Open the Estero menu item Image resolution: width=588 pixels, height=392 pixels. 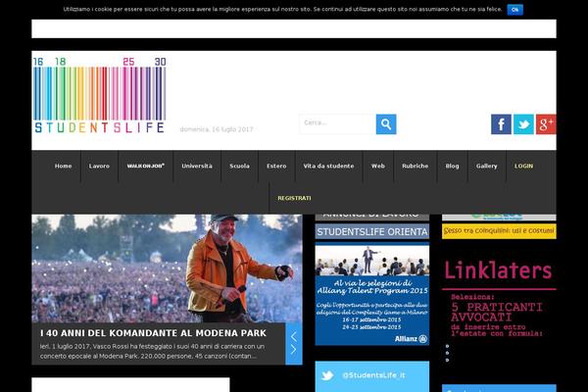[x=276, y=166]
